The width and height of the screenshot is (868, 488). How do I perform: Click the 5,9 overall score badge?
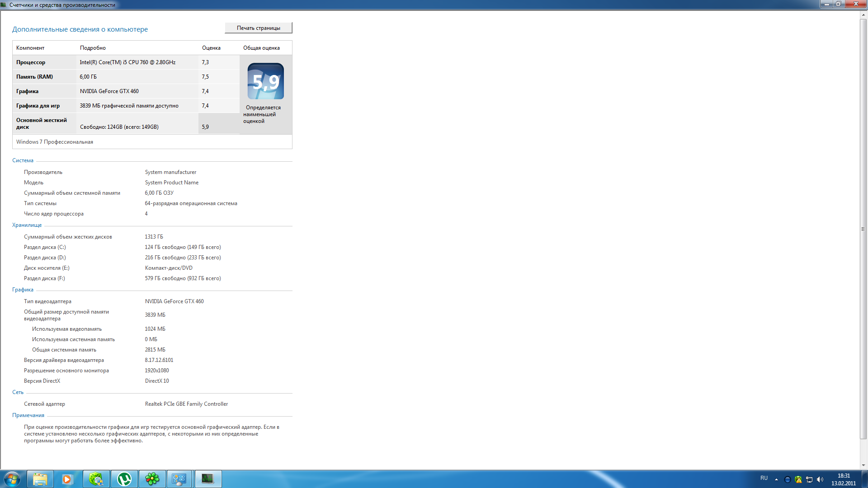(x=266, y=81)
